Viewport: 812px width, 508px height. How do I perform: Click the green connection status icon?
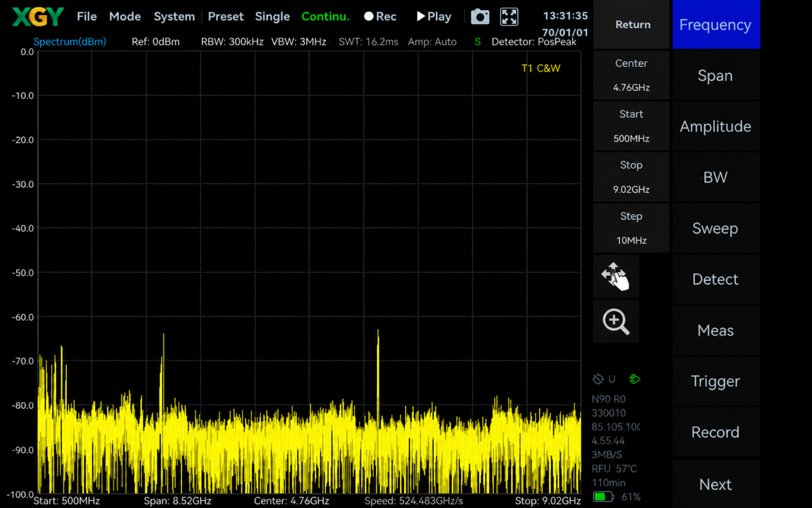tap(634, 379)
